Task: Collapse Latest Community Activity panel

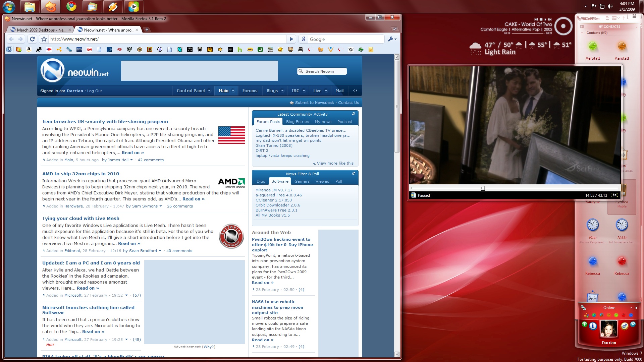Action: click(x=353, y=114)
